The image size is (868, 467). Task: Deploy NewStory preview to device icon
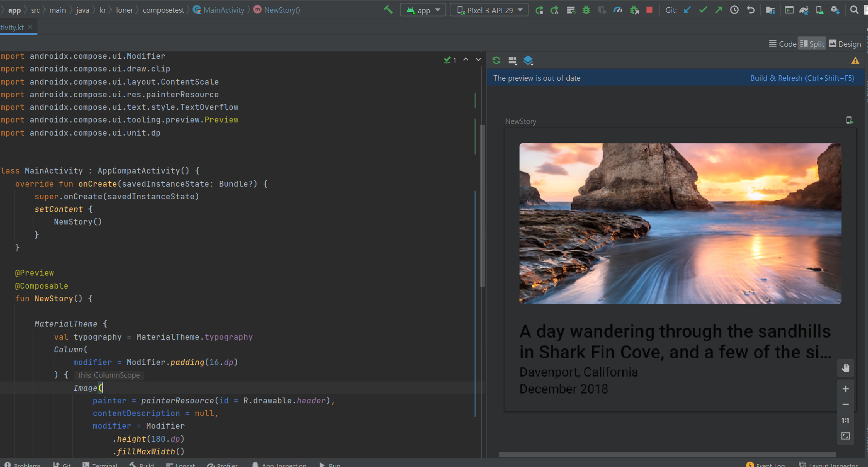pos(850,121)
